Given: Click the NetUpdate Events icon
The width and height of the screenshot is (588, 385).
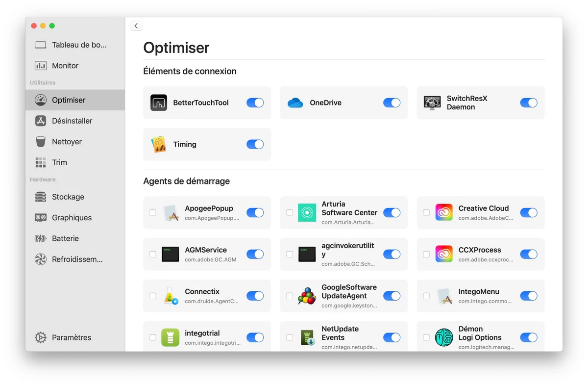Looking at the screenshot, I should point(307,337).
